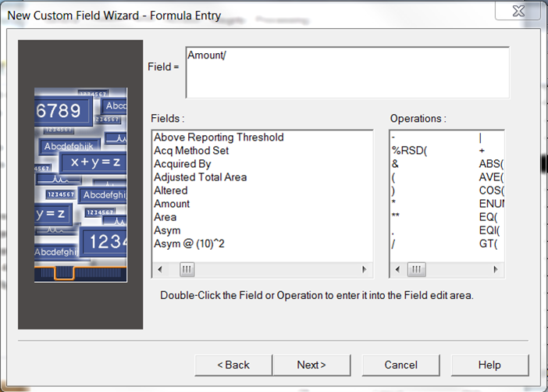The height and width of the screenshot is (392, 548).
Task: Click Fields list left scroll arrow
Action: [x=160, y=269]
